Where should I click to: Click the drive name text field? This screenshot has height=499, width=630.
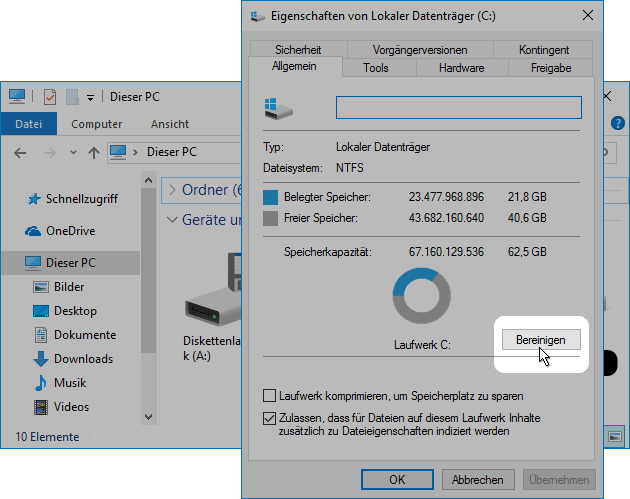pos(458,108)
